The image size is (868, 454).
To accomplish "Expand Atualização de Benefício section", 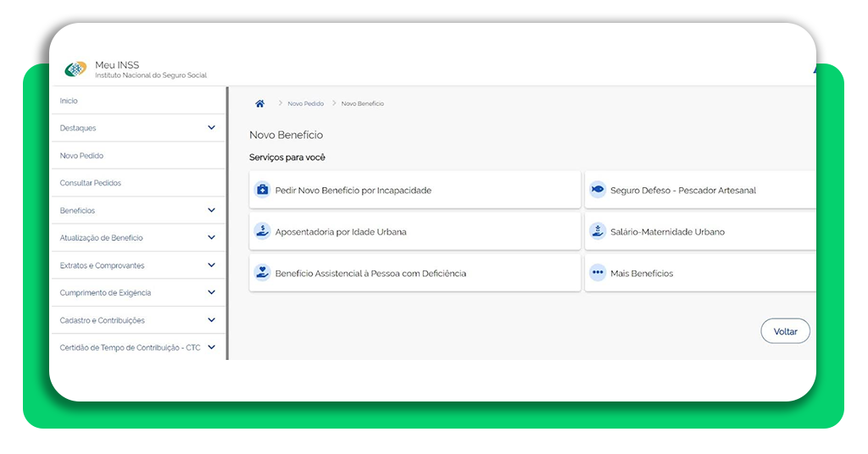I will pos(211,238).
